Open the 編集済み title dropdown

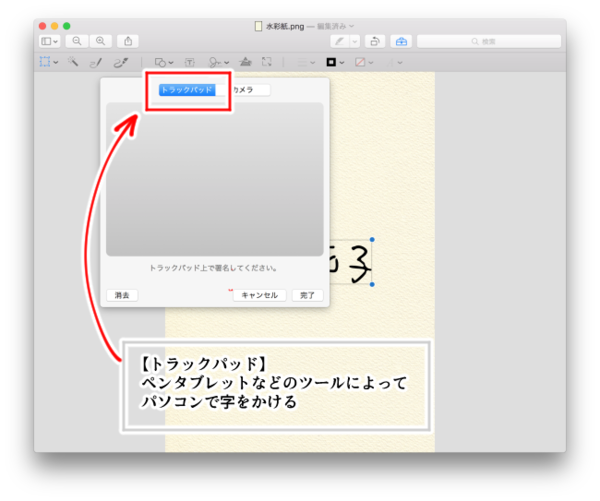tap(335, 26)
